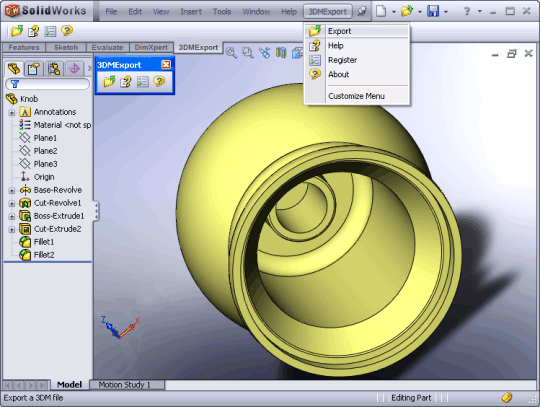Select Plane1 in feature tree
Viewport: 540px width, 407px height.
[45, 138]
